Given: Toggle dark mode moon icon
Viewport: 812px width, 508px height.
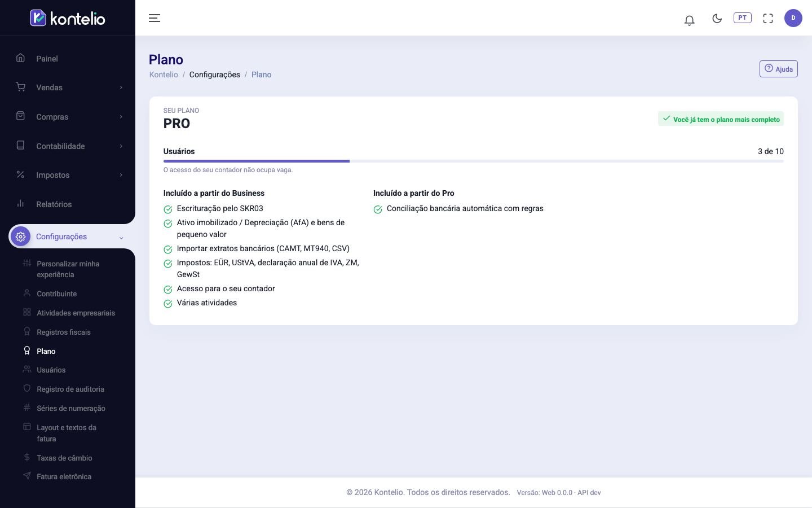Looking at the screenshot, I should pos(717,18).
